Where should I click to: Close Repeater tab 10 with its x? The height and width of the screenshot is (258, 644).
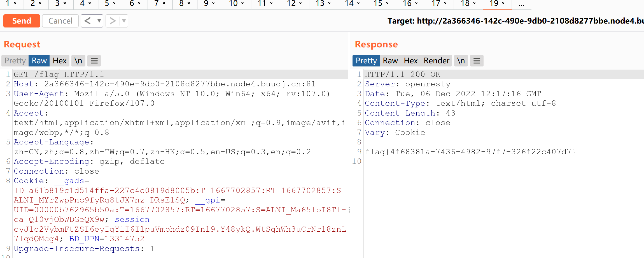click(242, 3)
